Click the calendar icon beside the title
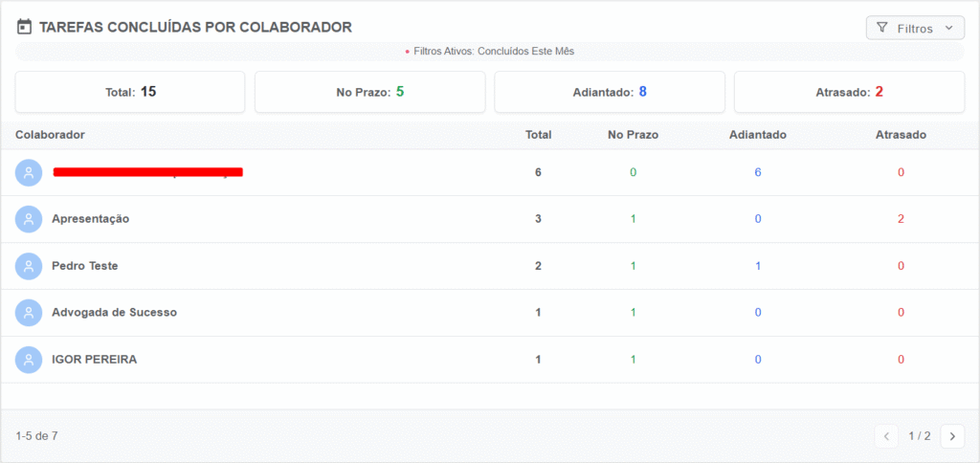The height and width of the screenshot is (463, 980). coord(24,27)
